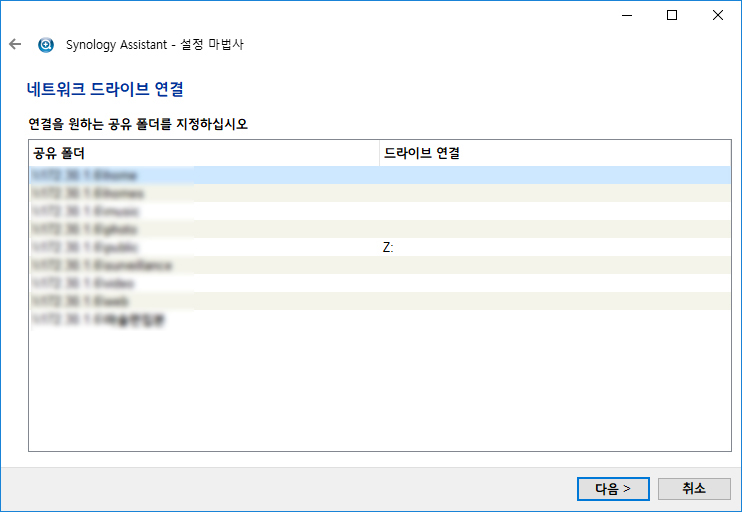
Task: Click the 네트워크 드라이브 연결 heading
Action: tap(105, 89)
